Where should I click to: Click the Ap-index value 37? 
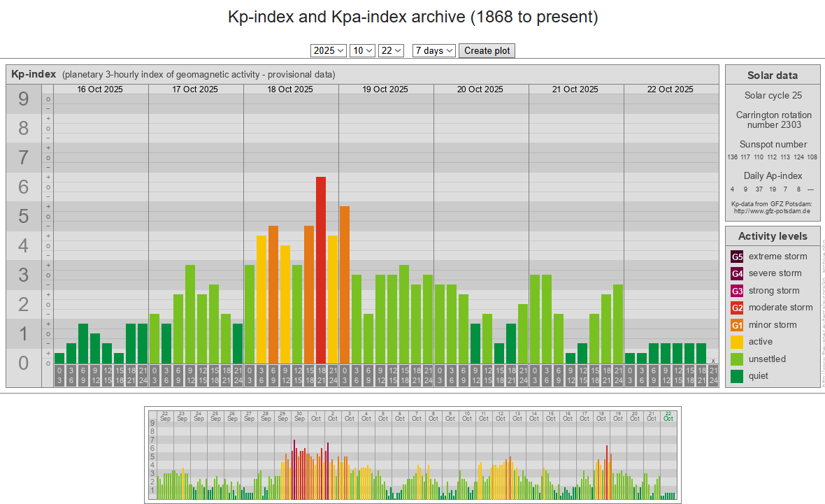[x=759, y=189]
